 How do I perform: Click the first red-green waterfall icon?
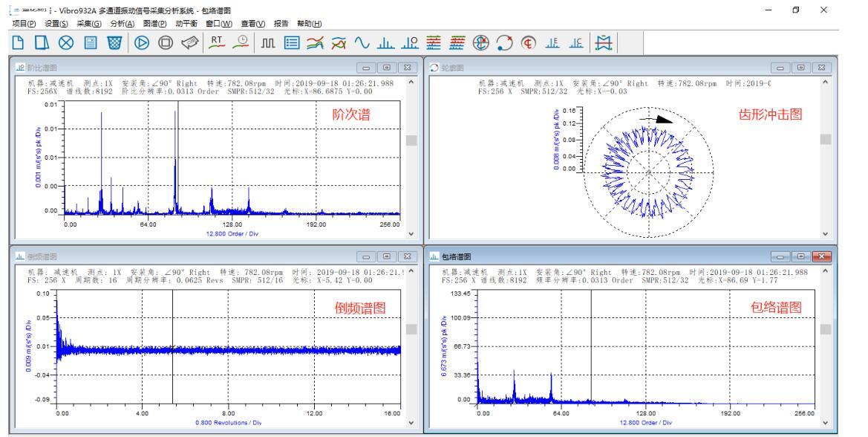pyautogui.click(x=434, y=42)
